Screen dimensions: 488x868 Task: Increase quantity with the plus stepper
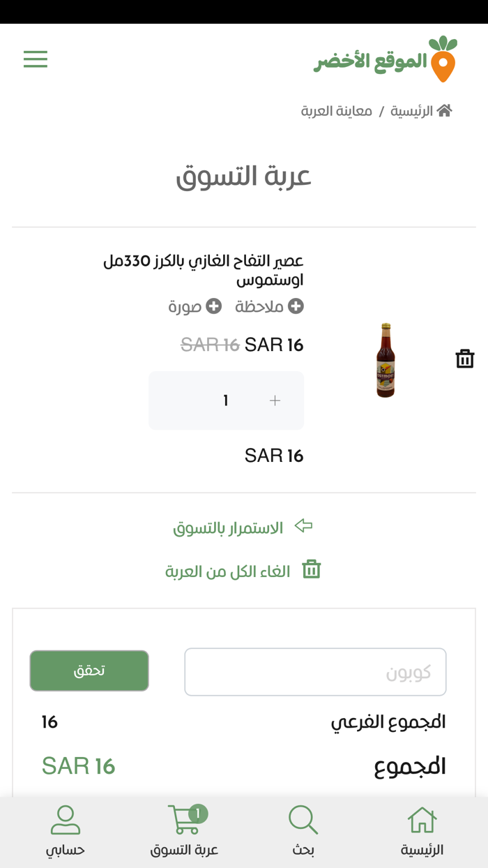tap(275, 401)
